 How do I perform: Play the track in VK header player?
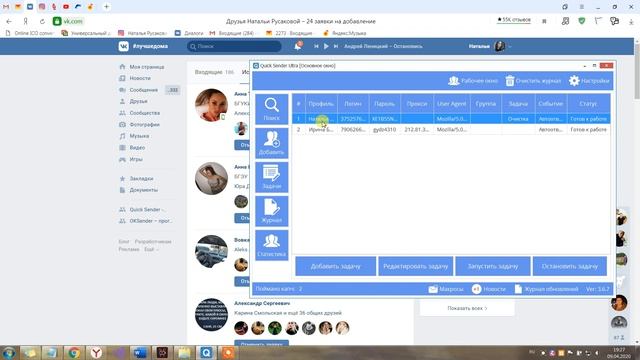click(326, 47)
